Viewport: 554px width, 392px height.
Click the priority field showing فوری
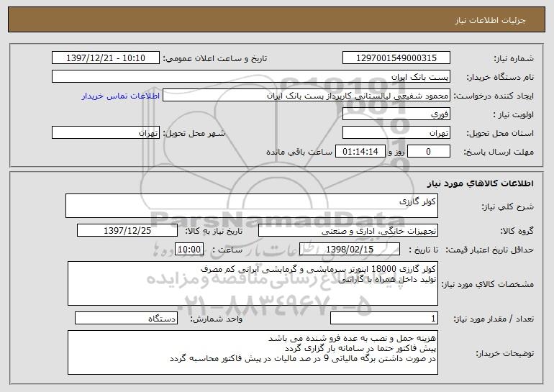(396, 114)
